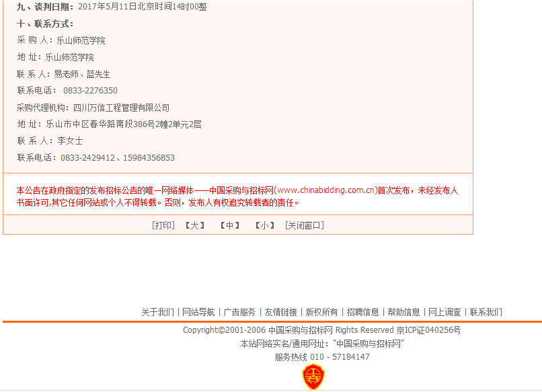
Task: Set font size to 【中】
Action: point(230,225)
